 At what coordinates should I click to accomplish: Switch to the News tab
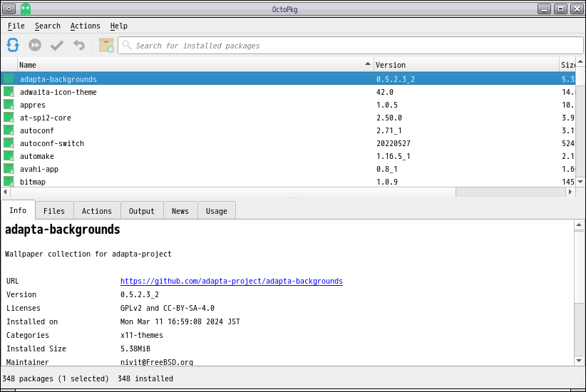pyautogui.click(x=180, y=211)
